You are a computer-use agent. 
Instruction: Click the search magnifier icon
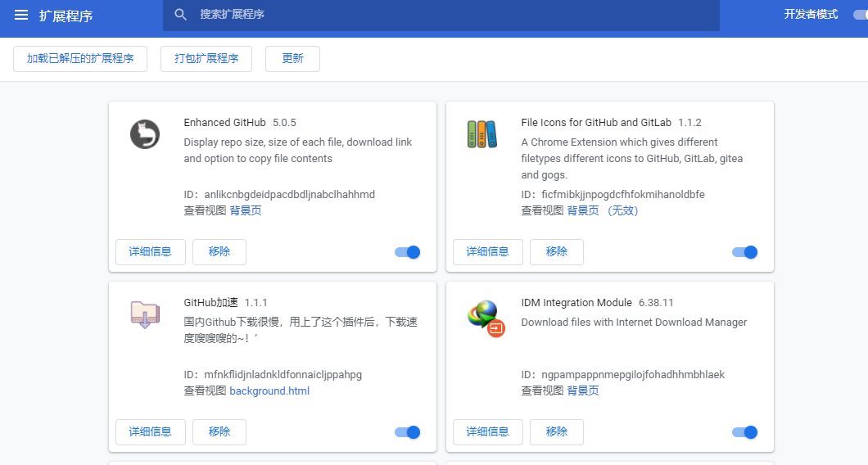point(180,15)
